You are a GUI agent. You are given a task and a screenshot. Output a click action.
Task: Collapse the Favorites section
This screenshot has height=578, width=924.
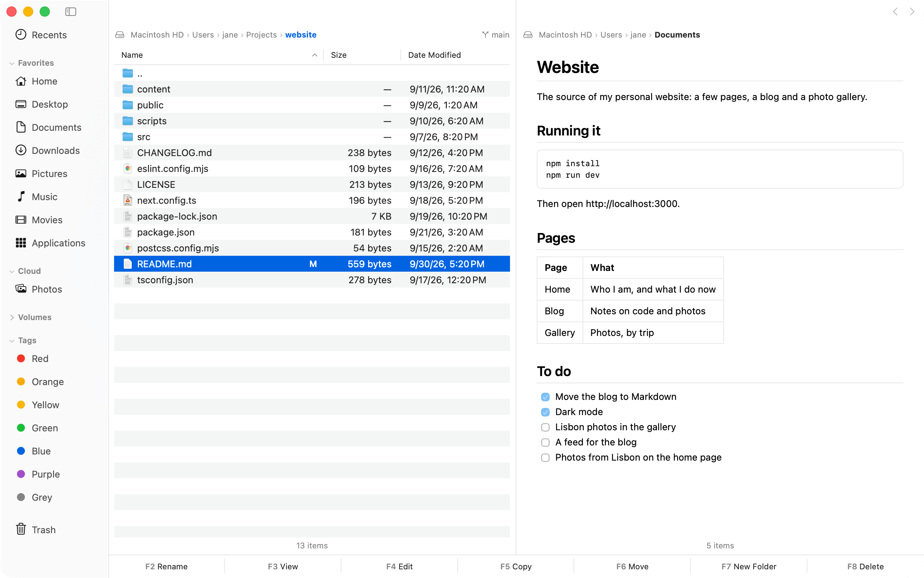(12, 63)
